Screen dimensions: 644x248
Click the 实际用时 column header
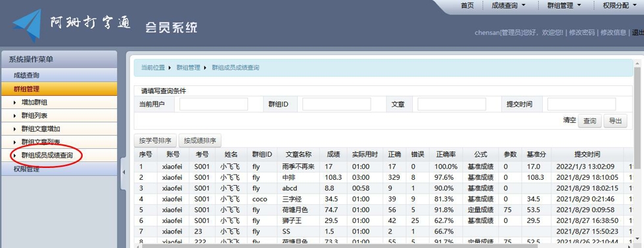pyautogui.click(x=365, y=155)
